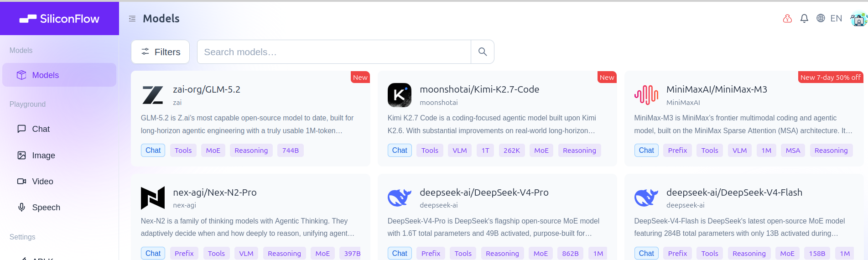Image resolution: width=868 pixels, height=260 pixels.
Task: Click the cube Models icon
Action: coord(21,75)
